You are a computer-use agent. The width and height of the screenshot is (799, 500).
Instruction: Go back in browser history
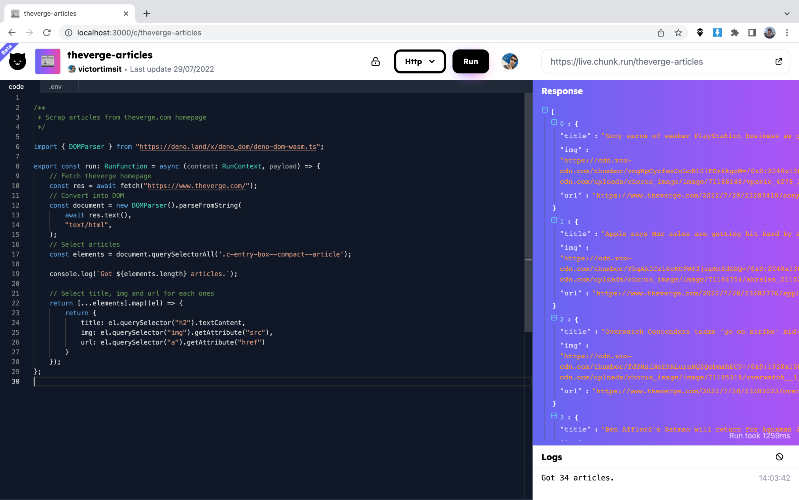pos(12,33)
